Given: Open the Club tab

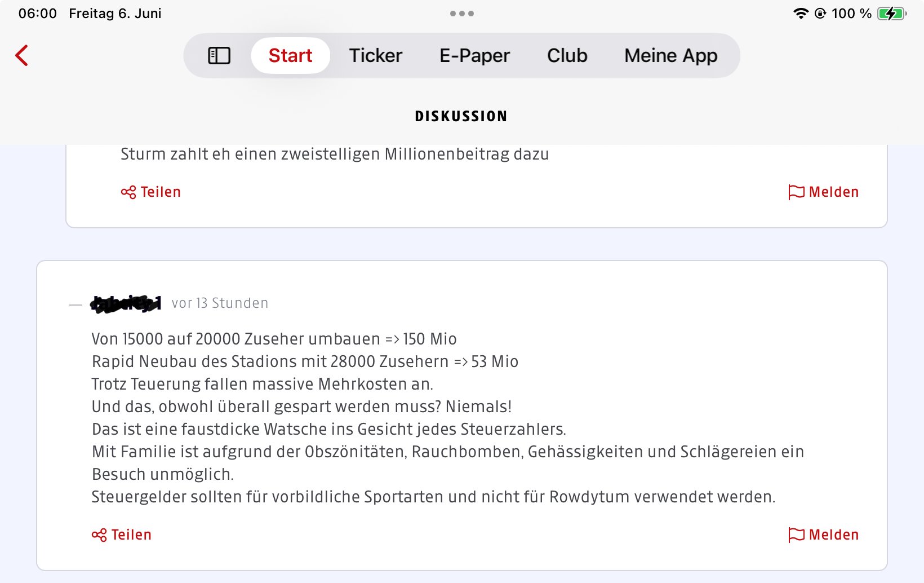Looking at the screenshot, I should click(x=567, y=55).
